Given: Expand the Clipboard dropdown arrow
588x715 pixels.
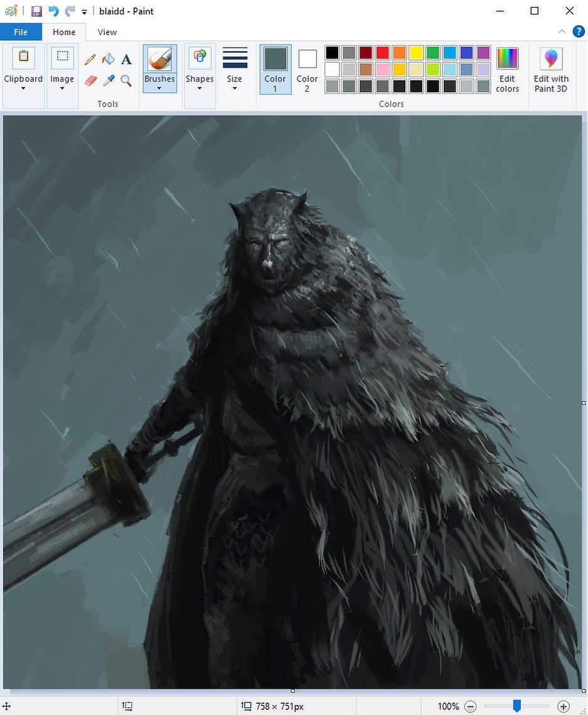Looking at the screenshot, I should 23,88.
